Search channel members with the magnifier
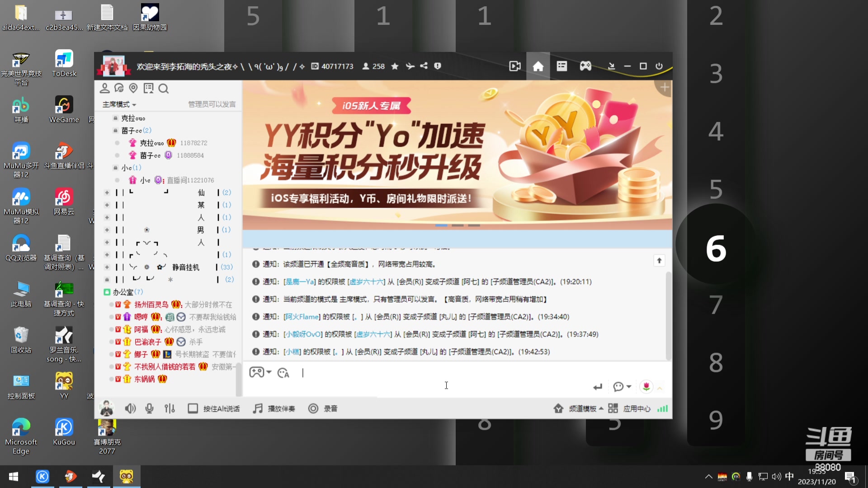868x488 pixels. [x=163, y=89]
